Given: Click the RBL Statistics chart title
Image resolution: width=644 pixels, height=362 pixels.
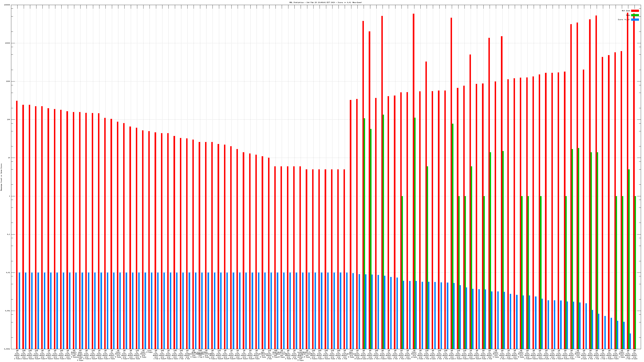Looking at the screenshot, I should pyautogui.click(x=325, y=2).
